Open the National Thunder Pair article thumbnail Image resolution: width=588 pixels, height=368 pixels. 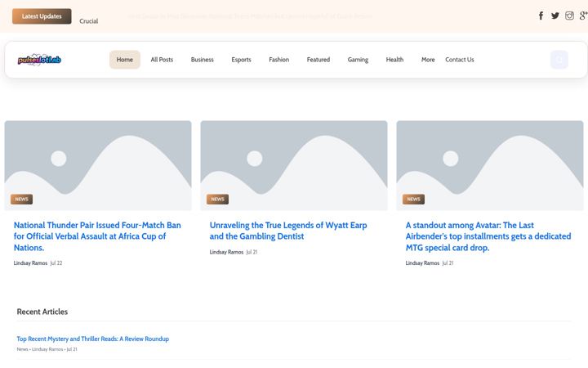(x=98, y=165)
